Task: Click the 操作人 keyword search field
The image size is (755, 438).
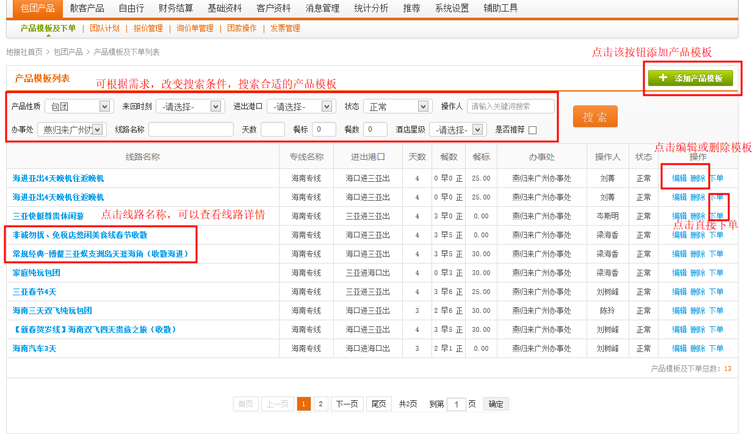Action: [x=511, y=106]
